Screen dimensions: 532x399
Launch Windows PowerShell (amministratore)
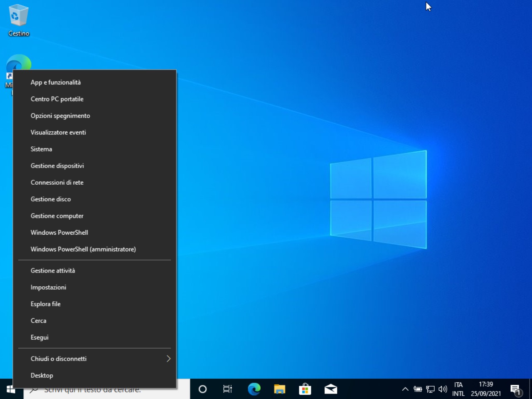click(x=95, y=249)
